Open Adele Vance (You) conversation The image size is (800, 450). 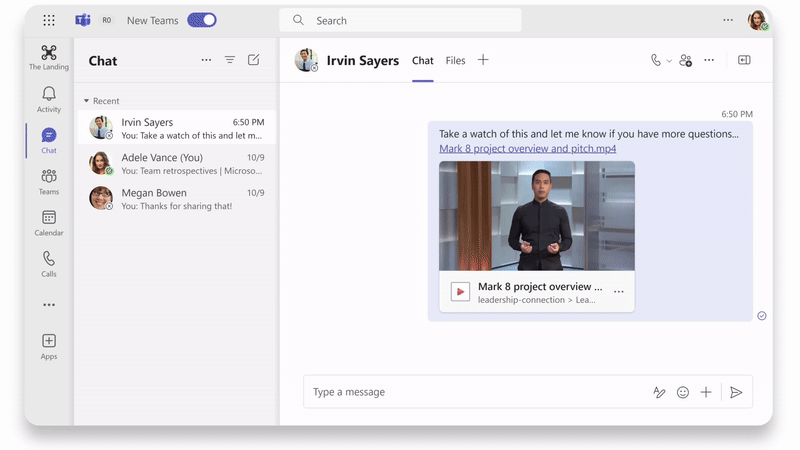pos(177,164)
